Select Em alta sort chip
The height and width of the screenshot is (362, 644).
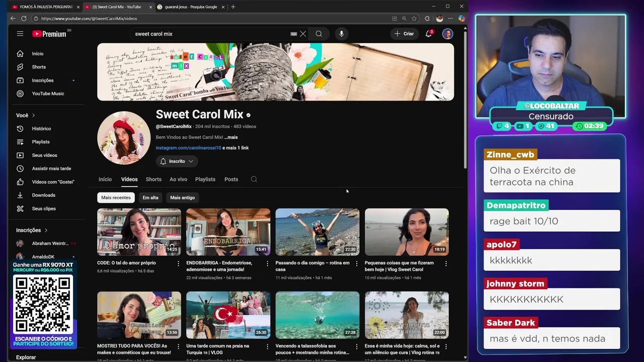click(x=150, y=198)
